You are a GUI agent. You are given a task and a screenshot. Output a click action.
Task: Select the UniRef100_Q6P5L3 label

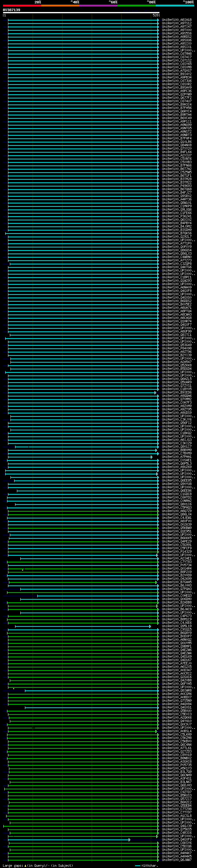point(177,464)
